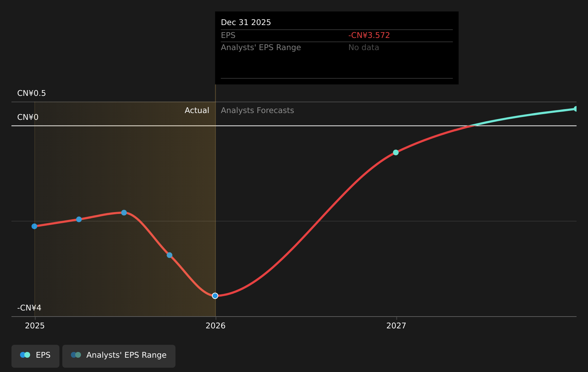Toggle the EPS legend button
This screenshot has height=372, width=588.
tap(35, 356)
